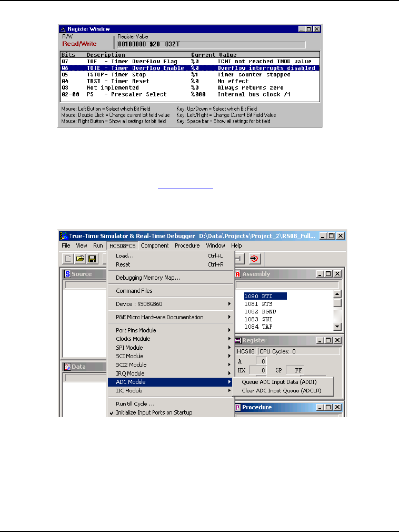Image resolution: width=399 pixels, height=532 pixels.
Task: Click the CPU Cycles: 0 field
Action: click(299, 351)
